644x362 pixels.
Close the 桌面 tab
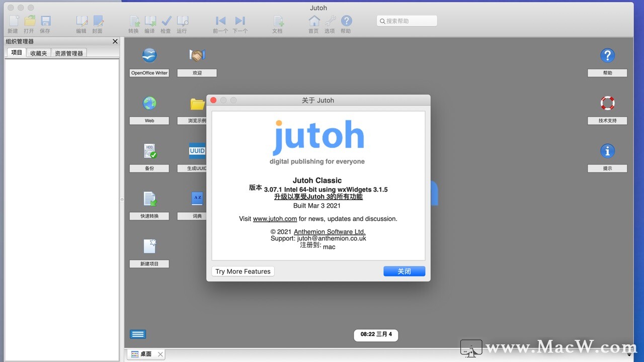[160, 354]
